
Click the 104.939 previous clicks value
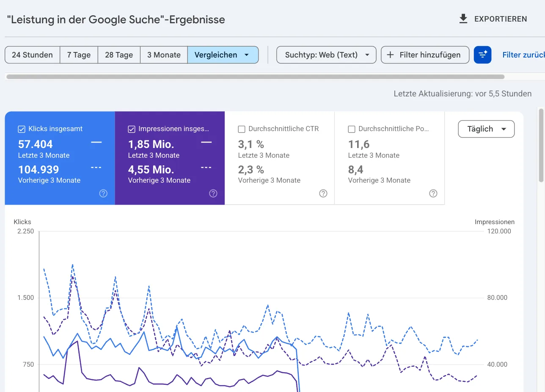click(x=39, y=170)
